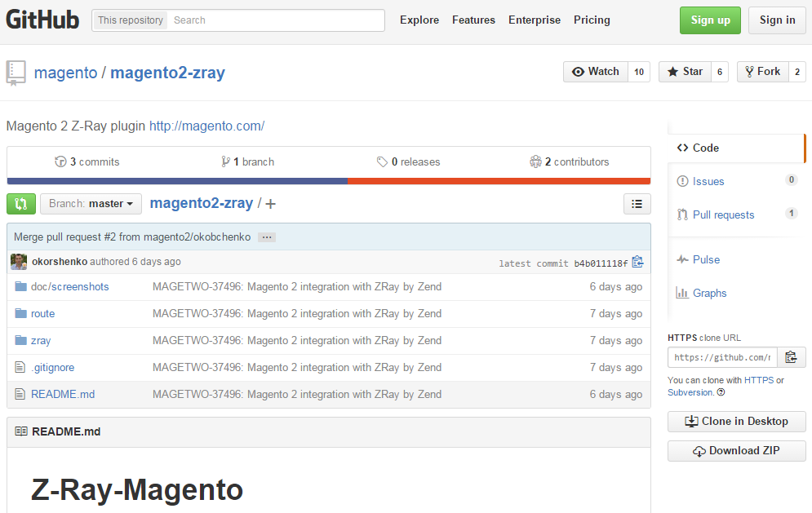Screen dimensions: 812x513
Task: Click the repository book icon beside magento
Action: pyautogui.click(x=16, y=73)
